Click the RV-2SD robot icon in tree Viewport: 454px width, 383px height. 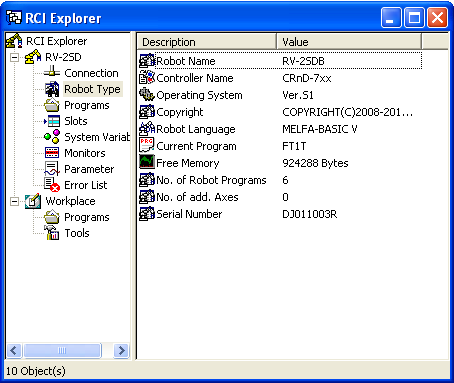pyautogui.click(x=33, y=57)
